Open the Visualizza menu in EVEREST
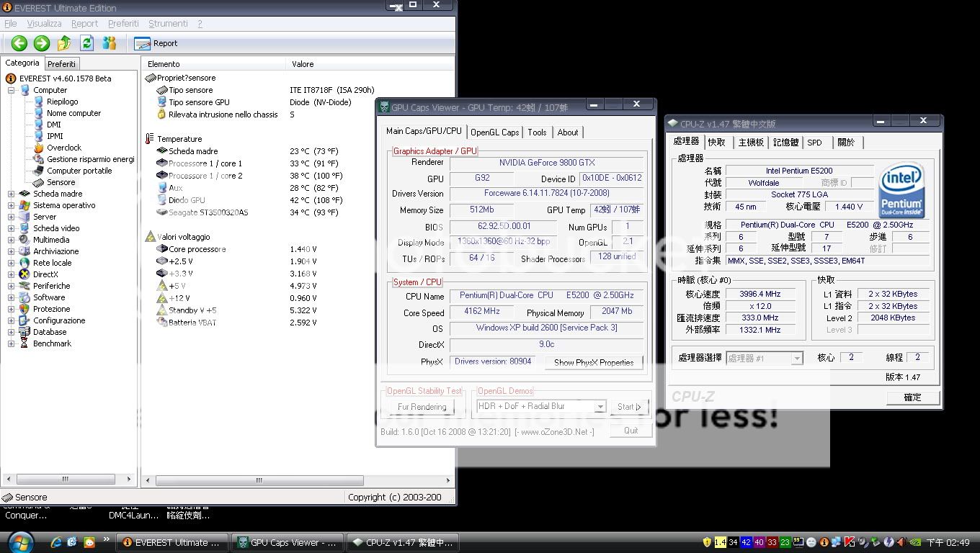Viewport: 980px width, 553px height. (44, 24)
